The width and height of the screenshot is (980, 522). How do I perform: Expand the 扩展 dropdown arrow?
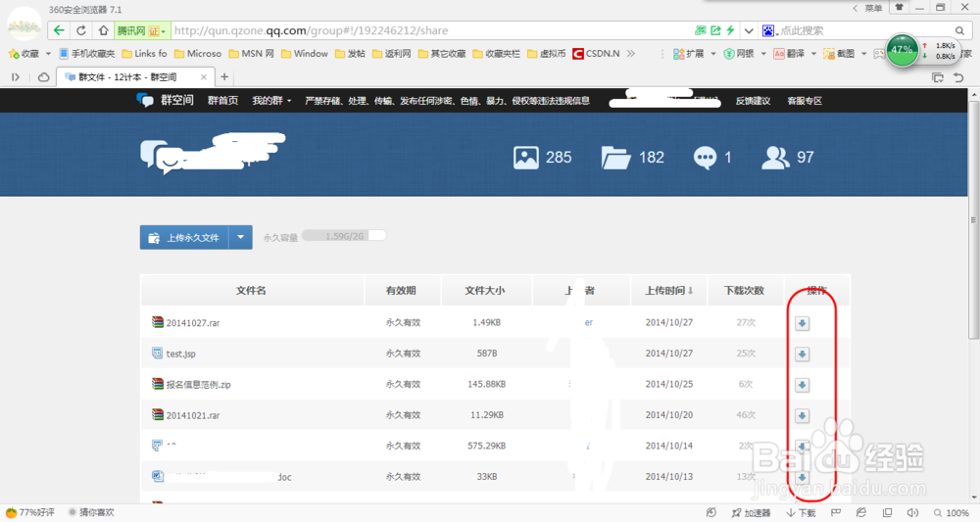pyautogui.click(x=713, y=54)
